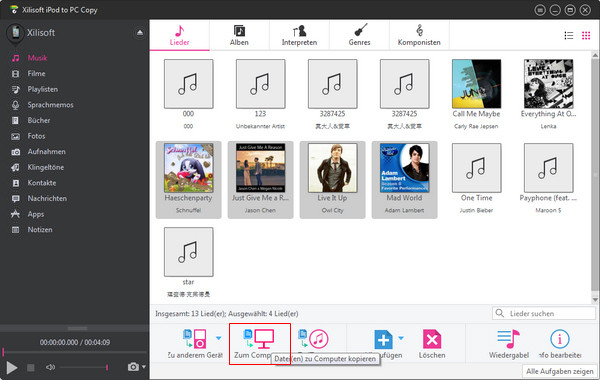This screenshot has width=600, height=380.
Task: Switch to the Genres tab
Action: (x=359, y=35)
